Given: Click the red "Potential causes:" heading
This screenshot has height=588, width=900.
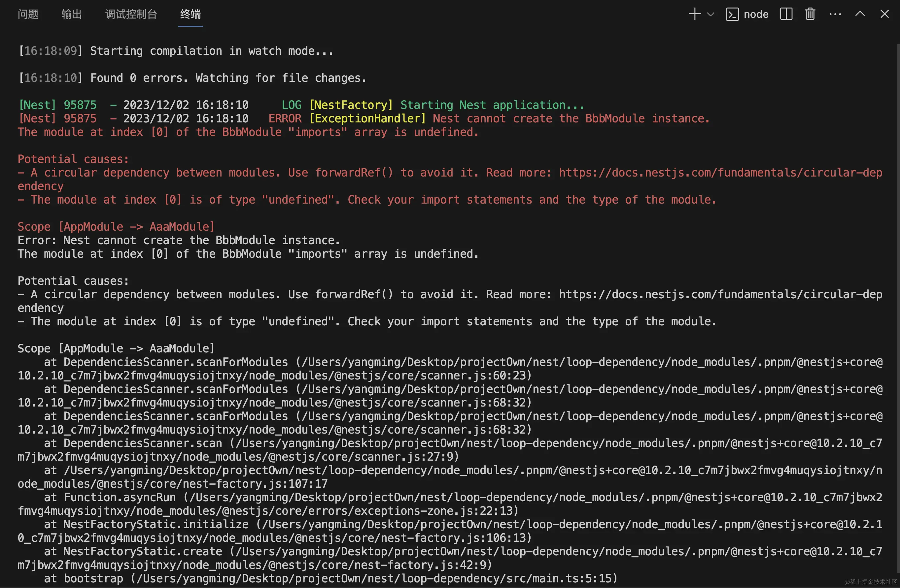Looking at the screenshot, I should pyautogui.click(x=73, y=159).
